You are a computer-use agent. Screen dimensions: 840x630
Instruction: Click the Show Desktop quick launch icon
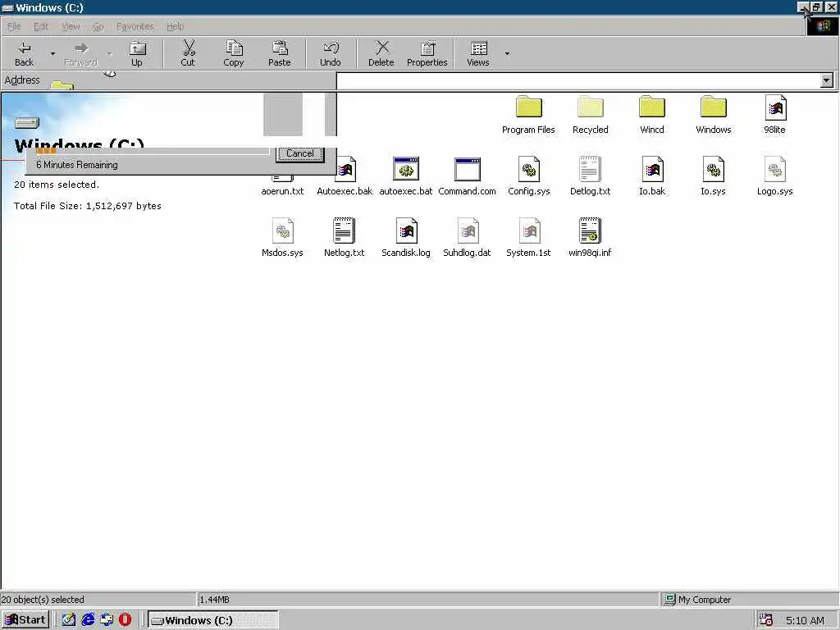pyautogui.click(x=69, y=620)
